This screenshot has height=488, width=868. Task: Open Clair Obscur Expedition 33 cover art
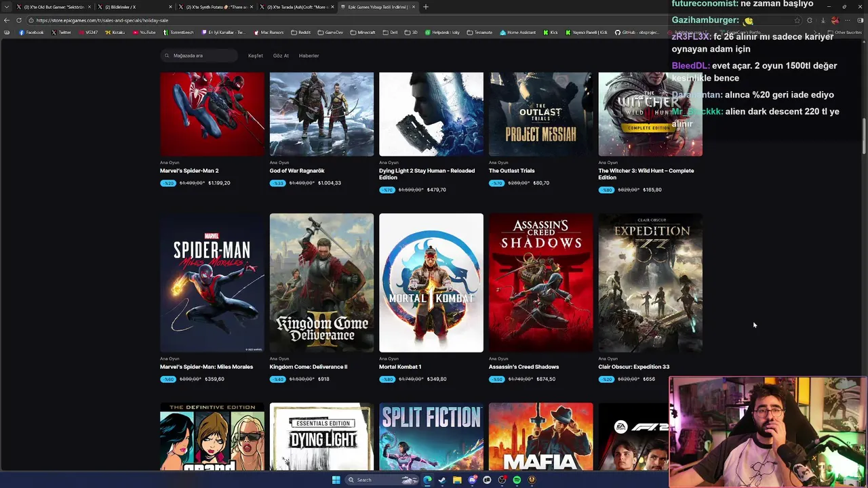650,283
